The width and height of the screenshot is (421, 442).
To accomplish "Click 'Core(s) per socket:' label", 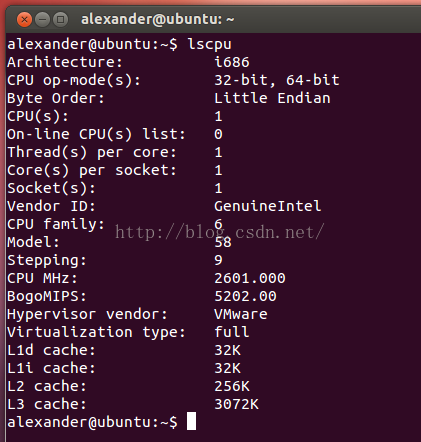I will tap(92, 170).
